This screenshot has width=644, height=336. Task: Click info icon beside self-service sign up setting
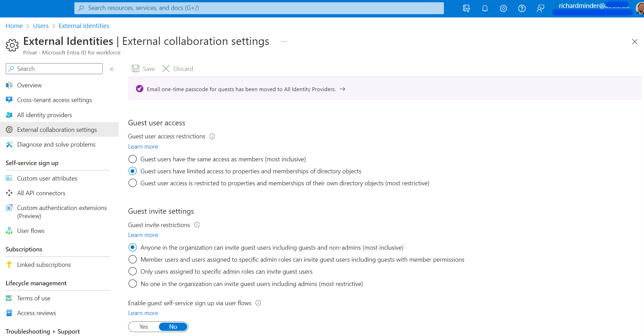pyautogui.click(x=258, y=303)
